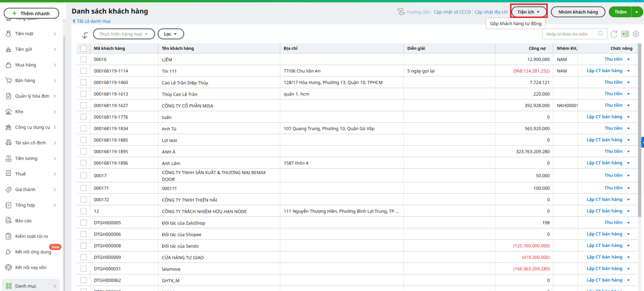Tick the checkbox for customer 00016
The width and height of the screenshot is (644, 291).
[x=84, y=59]
